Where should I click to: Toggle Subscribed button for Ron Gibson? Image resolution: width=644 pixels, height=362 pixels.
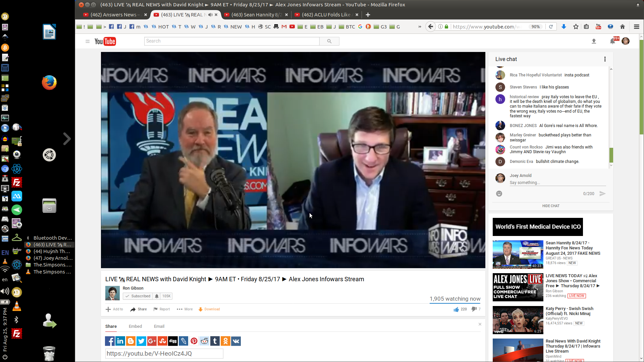(138, 296)
